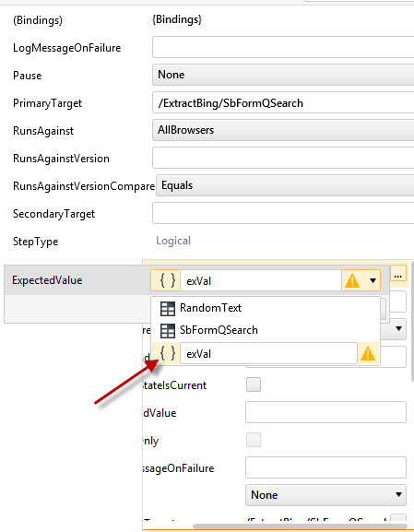This screenshot has width=414, height=532.
Task: Click the warning triangle in ExpectedValue field
Action: tap(352, 281)
